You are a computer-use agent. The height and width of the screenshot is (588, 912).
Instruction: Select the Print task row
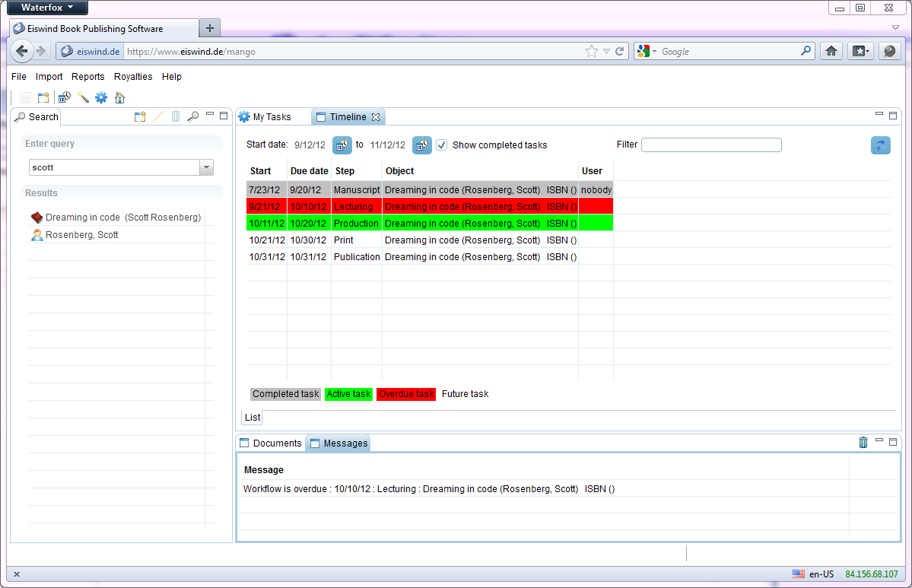tap(430, 240)
